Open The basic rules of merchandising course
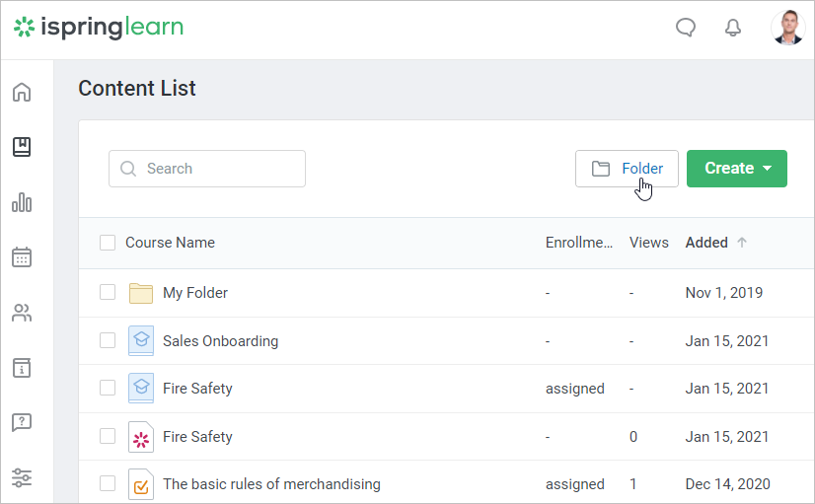This screenshot has width=815, height=504. coord(271,484)
